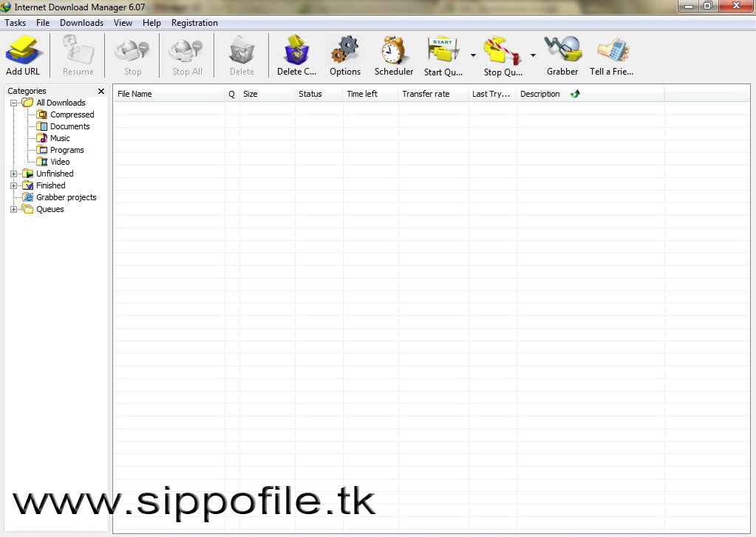The image size is (756, 537).
Task: Sort by File Name column header
Action: (168, 94)
